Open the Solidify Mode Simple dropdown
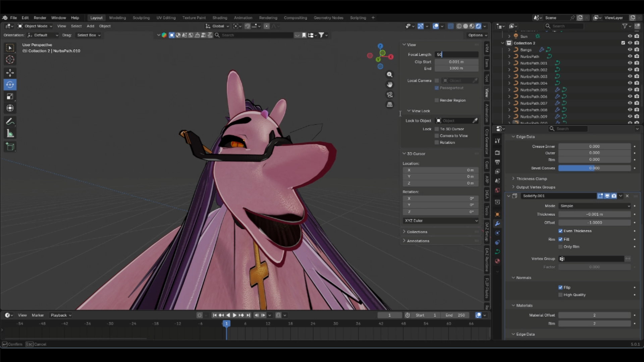 coord(594,206)
